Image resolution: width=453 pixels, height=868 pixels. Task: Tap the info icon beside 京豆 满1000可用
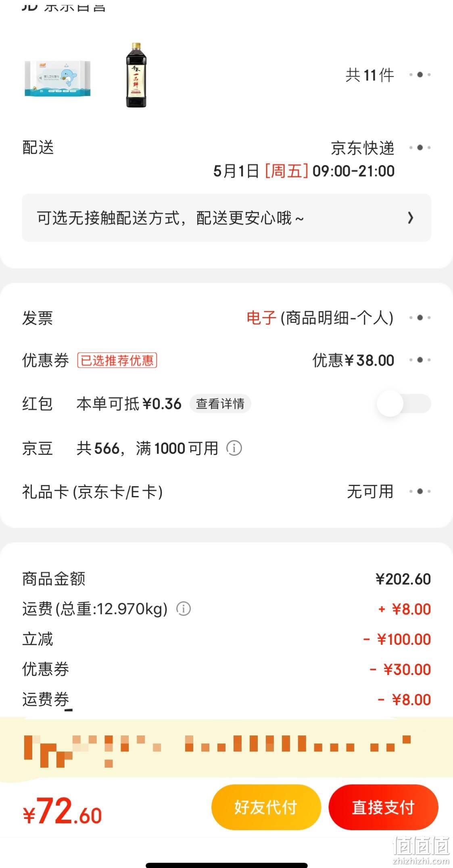pos(234,448)
